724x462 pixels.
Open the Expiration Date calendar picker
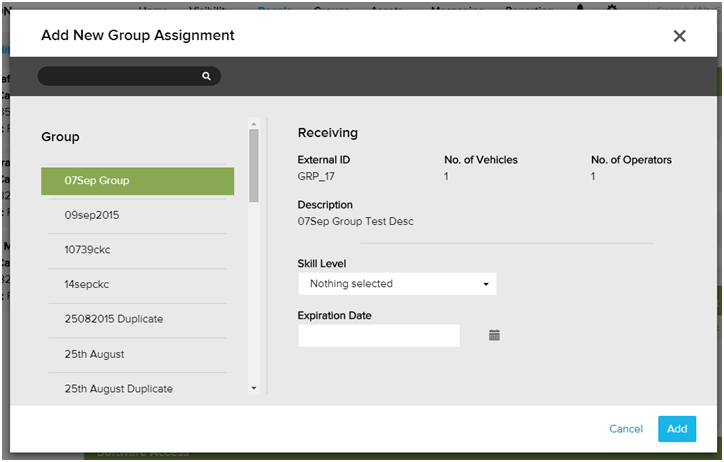coord(494,335)
